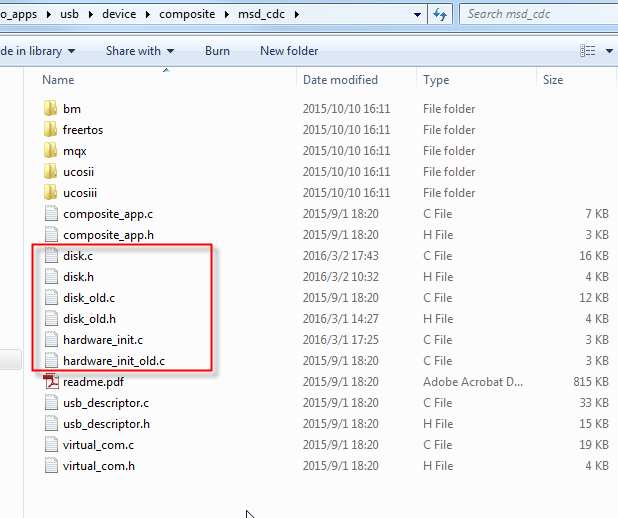Click the Burn toolbar button

(x=217, y=51)
